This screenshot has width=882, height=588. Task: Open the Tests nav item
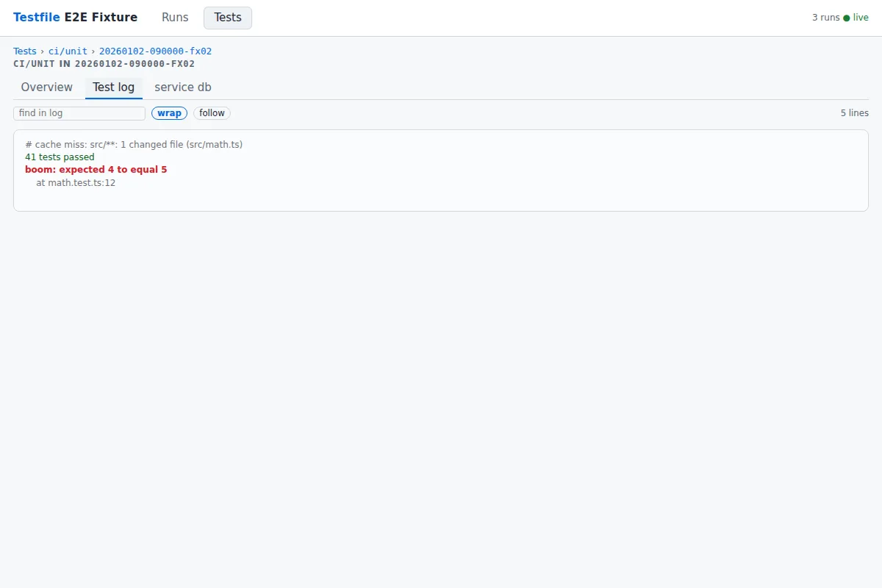228,18
